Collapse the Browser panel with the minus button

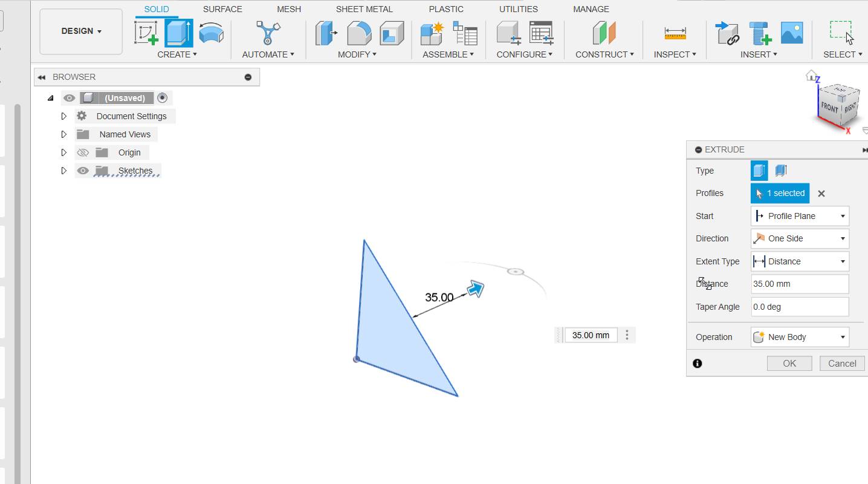point(248,77)
